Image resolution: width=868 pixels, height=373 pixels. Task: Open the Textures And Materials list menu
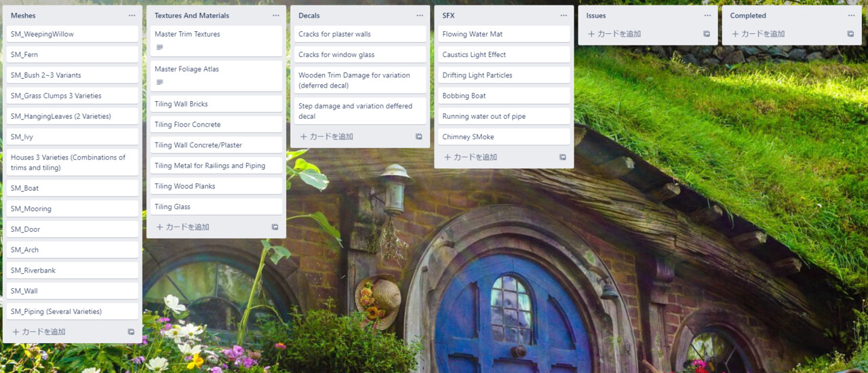coord(275,16)
